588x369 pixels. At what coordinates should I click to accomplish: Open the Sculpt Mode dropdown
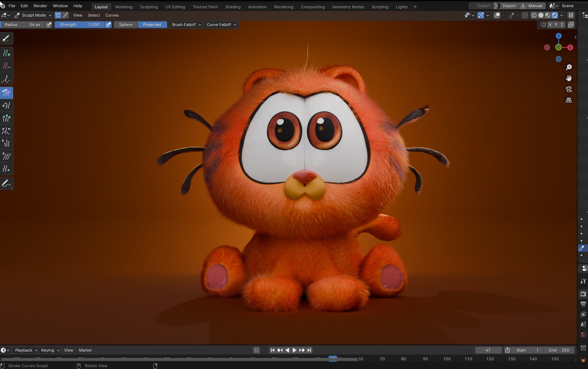[x=33, y=15]
